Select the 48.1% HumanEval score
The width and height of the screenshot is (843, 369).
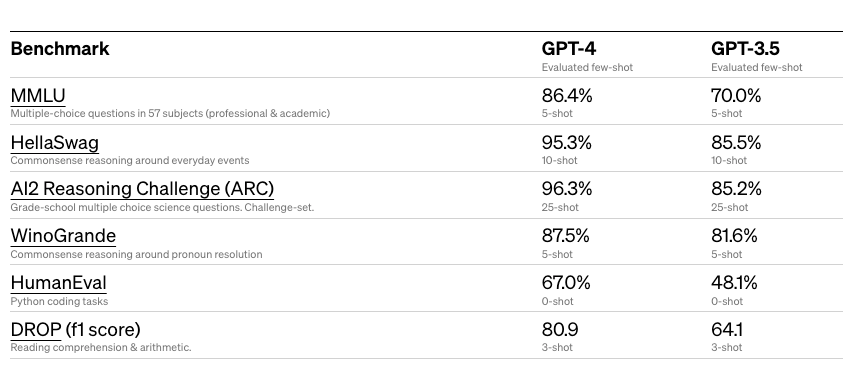click(734, 282)
